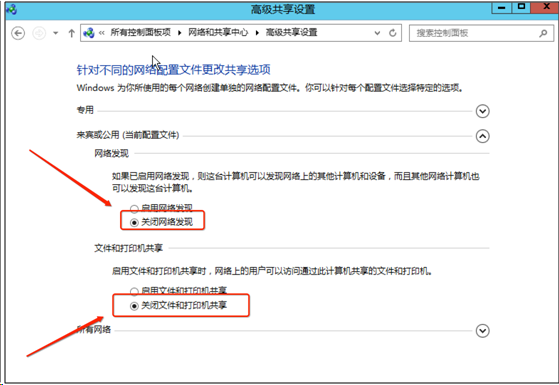Expand arrow after 所有控制面板项 breadcrumb
Viewport: 559px width, 385px height.
(180, 33)
